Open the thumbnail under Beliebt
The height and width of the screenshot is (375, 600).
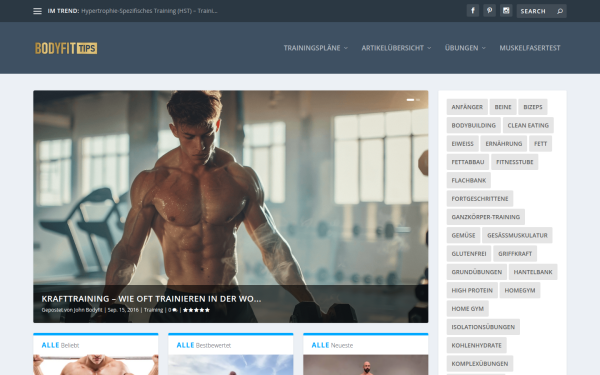pos(96,365)
